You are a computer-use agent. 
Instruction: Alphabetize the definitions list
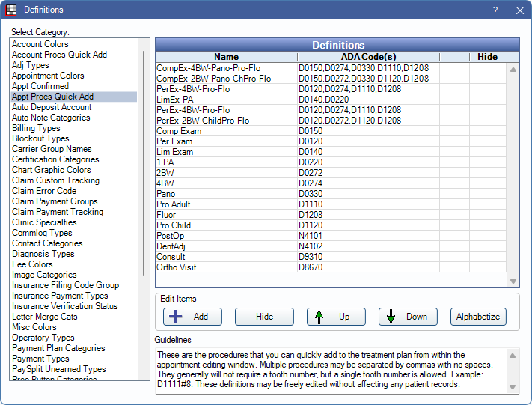point(478,317)
